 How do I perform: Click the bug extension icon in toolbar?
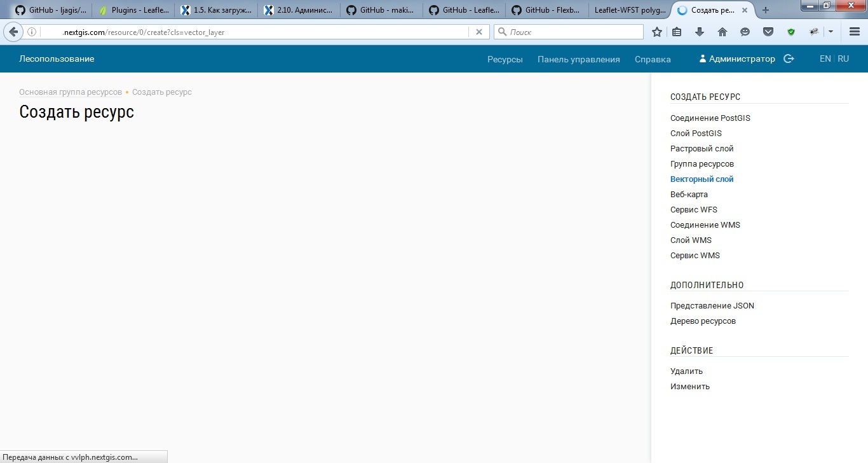coord(814,32)
